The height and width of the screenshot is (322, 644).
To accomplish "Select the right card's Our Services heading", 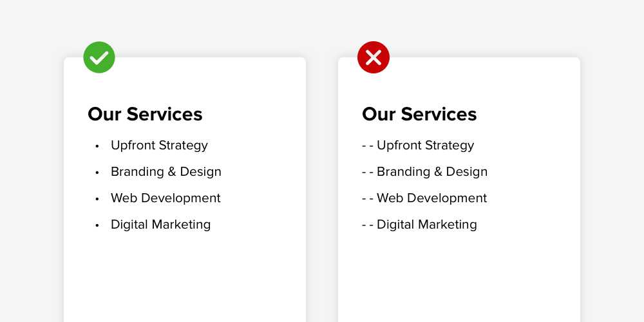I will 419,114.
